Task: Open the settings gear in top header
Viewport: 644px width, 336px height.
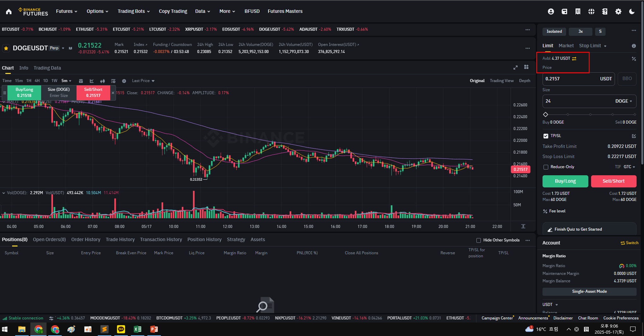Action: tap(618, 11)
